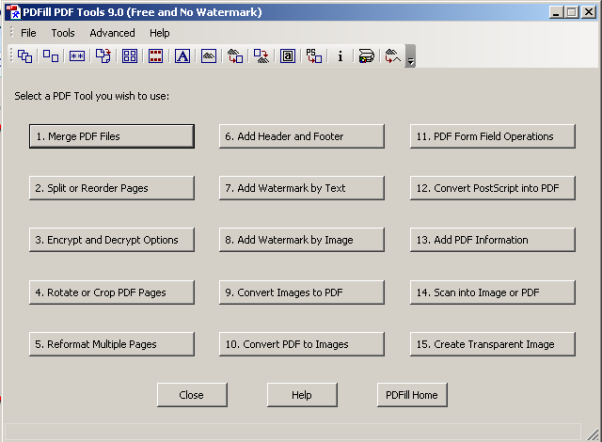Open 8. Add Watermark by Image
602x442 pixels.
pyautogui.click(x=301, y=240)
